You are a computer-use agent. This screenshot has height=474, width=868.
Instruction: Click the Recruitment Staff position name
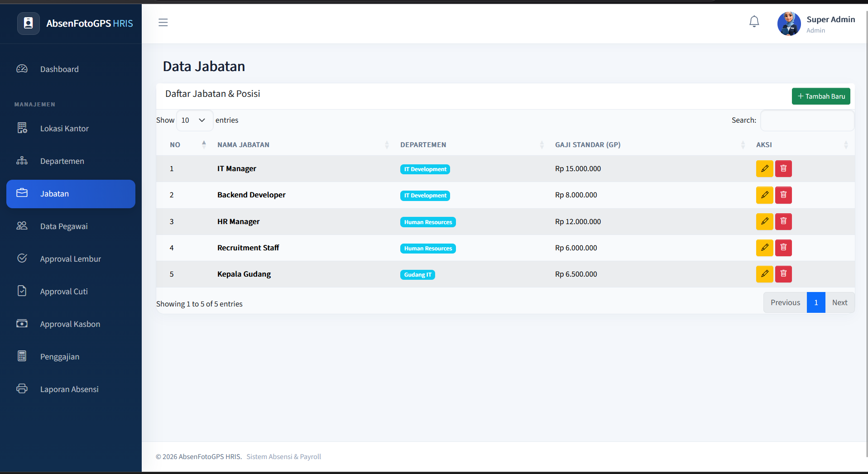point(248,248)
